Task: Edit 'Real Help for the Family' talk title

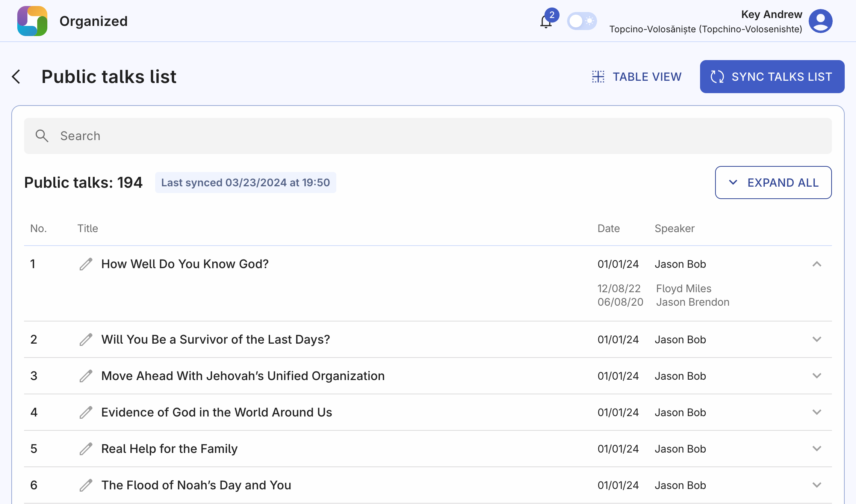Action: [86, 449]
